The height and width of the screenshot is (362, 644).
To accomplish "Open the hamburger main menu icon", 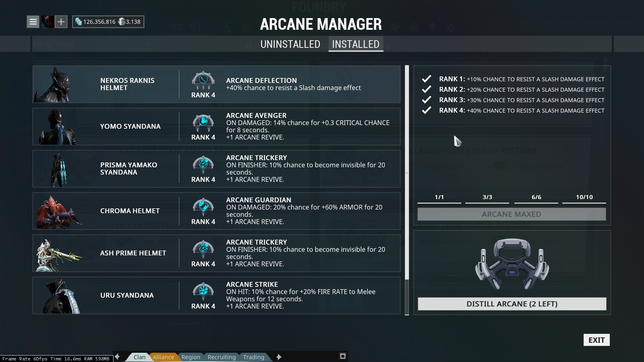I will [33, 22].
